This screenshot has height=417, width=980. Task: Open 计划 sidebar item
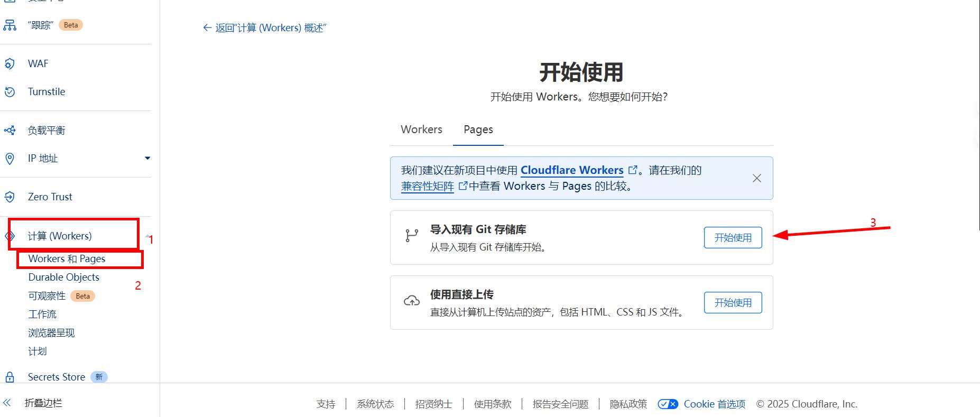click(38, 351)
